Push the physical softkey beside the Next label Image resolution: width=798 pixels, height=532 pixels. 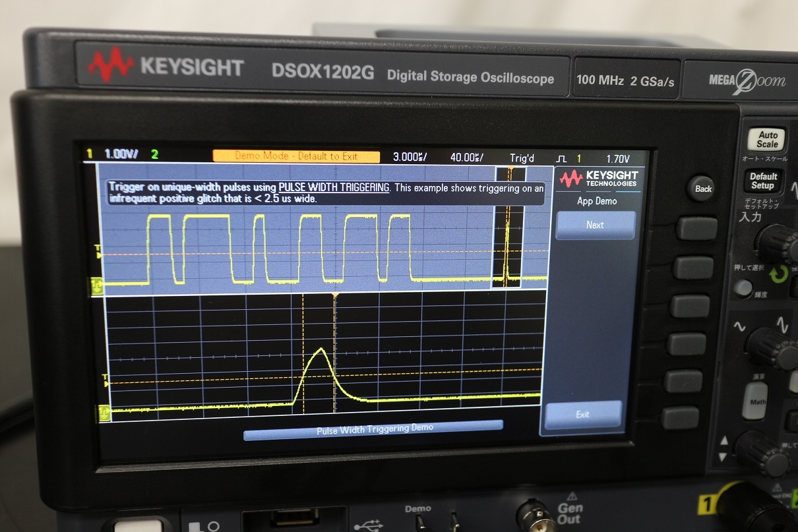(696, 228)
